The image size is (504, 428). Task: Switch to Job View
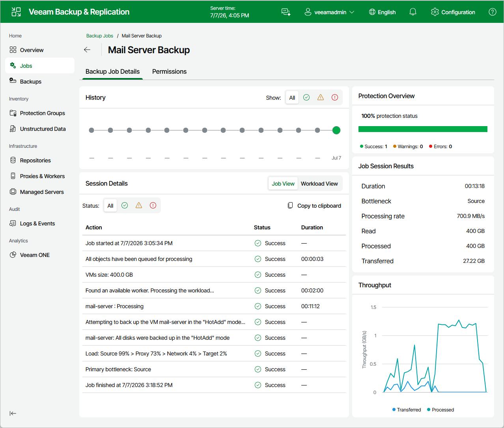tap(283, 184)
